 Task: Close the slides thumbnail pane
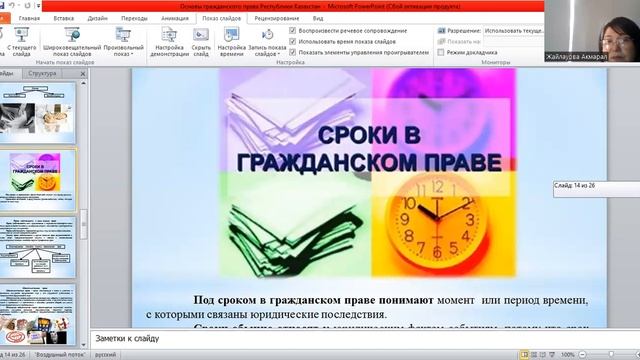(x=83, y=74)
